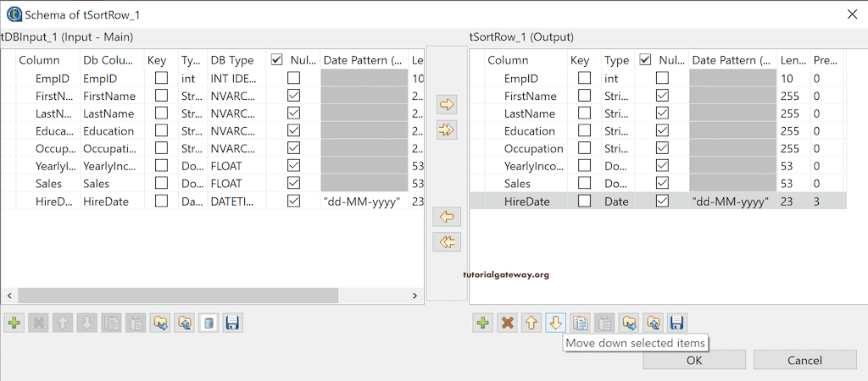Image resolution: width=868 pixels, height=381 pixels.
Task: Click the import schema folder icon under input
Action: tap(160, 323)
